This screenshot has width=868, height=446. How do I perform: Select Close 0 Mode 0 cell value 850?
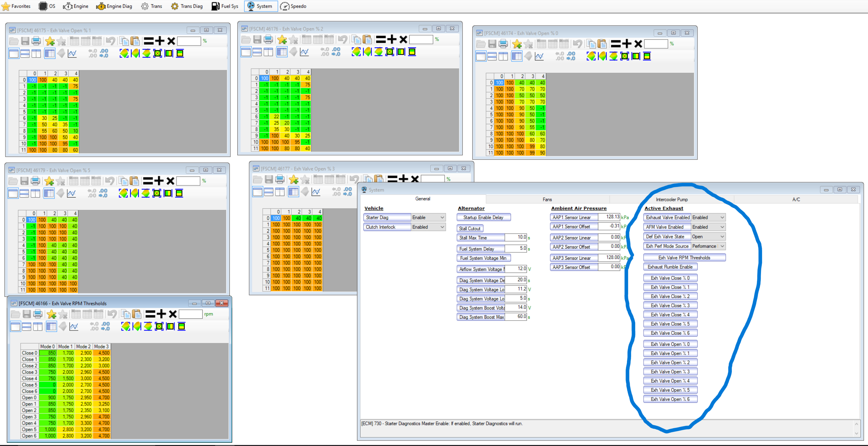[x=48, y=353]
